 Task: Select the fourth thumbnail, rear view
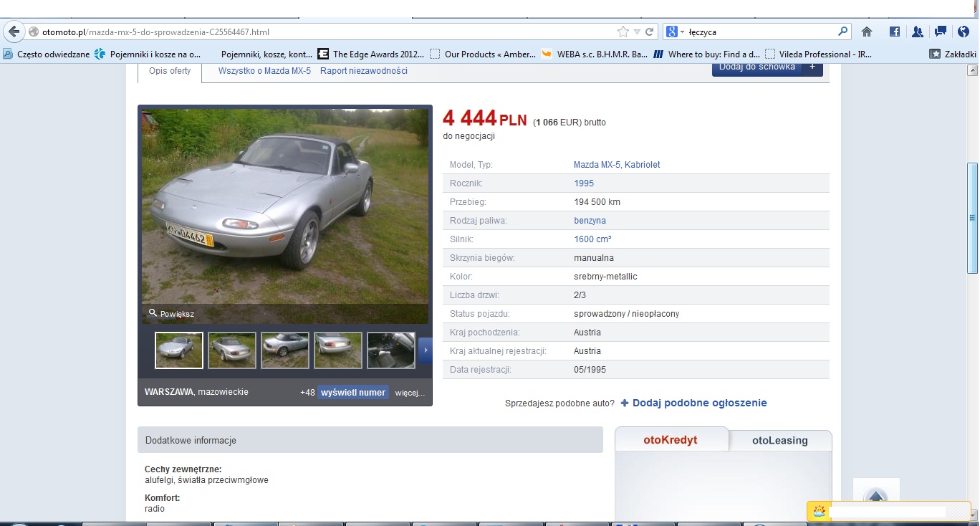(x=338, y=350)
